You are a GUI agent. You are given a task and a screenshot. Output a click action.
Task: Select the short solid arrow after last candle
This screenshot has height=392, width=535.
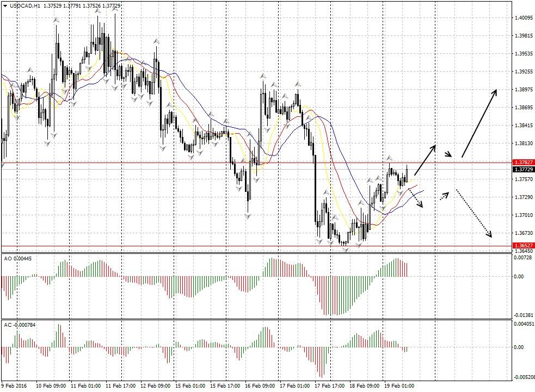point(426,160)
